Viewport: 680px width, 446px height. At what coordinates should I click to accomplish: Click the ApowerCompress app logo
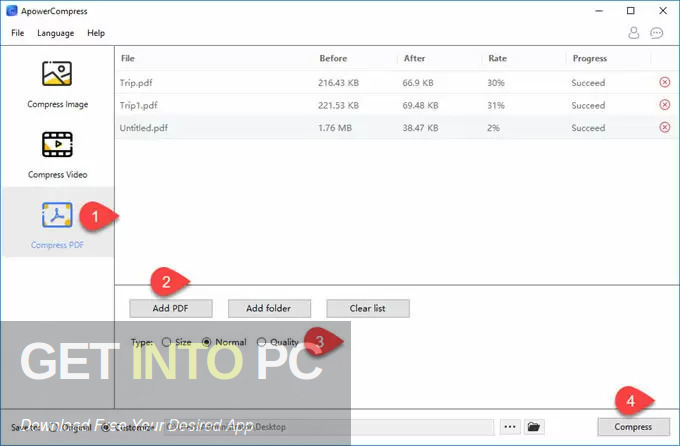coord(12,11)
